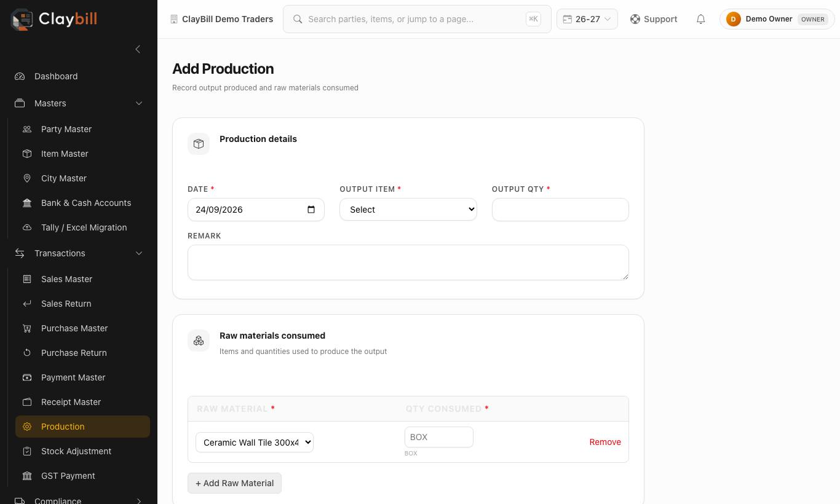Open the Demo Owner account menu
The height and width of the screenshot is (504, 840).
click(x=777, y=19)
